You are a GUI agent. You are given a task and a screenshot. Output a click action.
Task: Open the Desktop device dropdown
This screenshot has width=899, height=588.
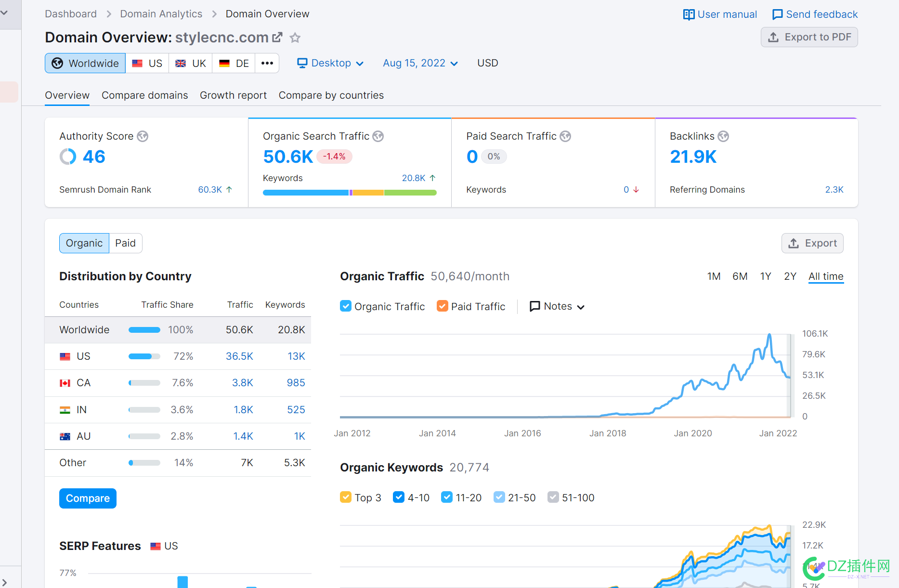[x=330, y=63]
